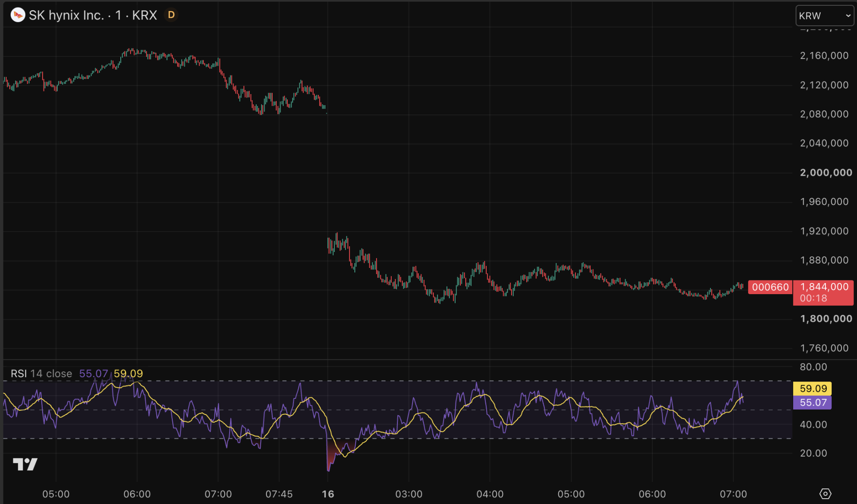Click the bold 1,800,000 price axis label
857x504 pixels.
coord(826,319)
